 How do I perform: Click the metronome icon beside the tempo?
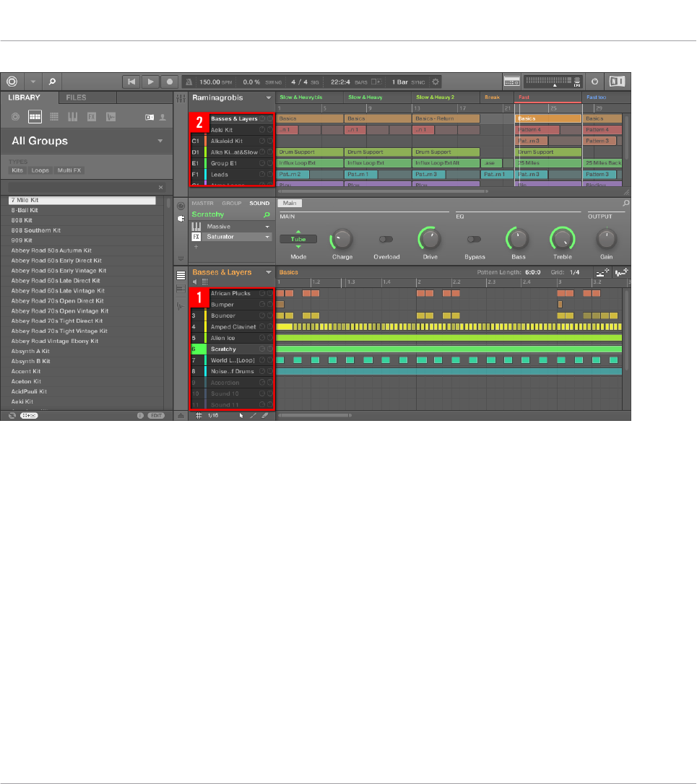pos(189,82)
